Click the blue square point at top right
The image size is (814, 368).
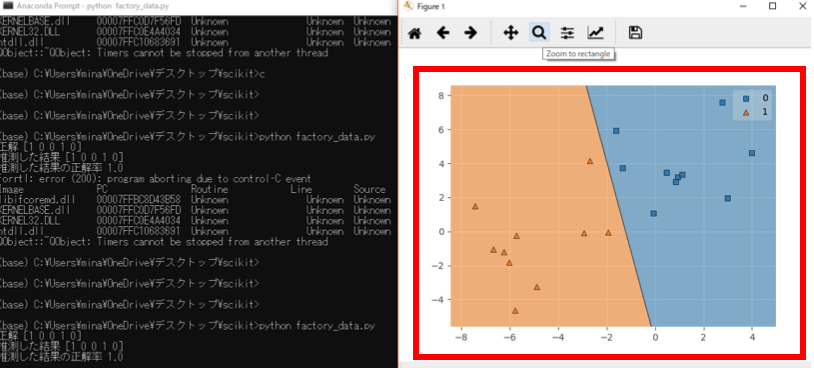click(x=722, y=103)
